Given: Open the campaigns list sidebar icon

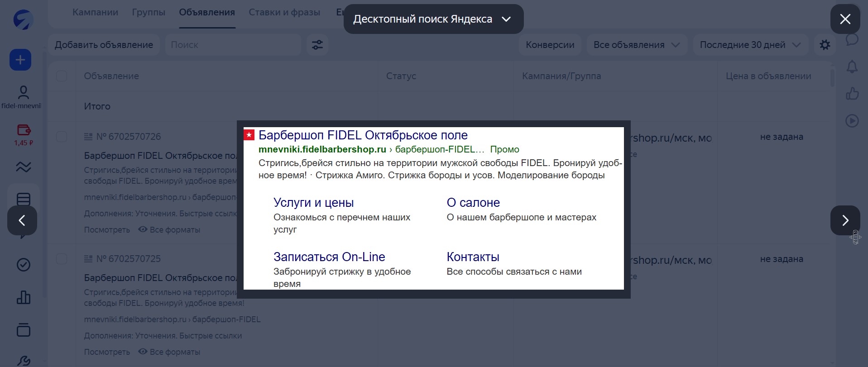Looking at the screenshot, I should coord(24,199).
